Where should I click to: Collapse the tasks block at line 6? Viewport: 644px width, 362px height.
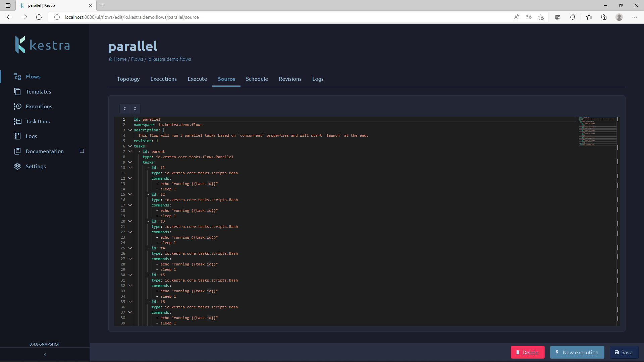pyautogui.click(x=130, y=146)
